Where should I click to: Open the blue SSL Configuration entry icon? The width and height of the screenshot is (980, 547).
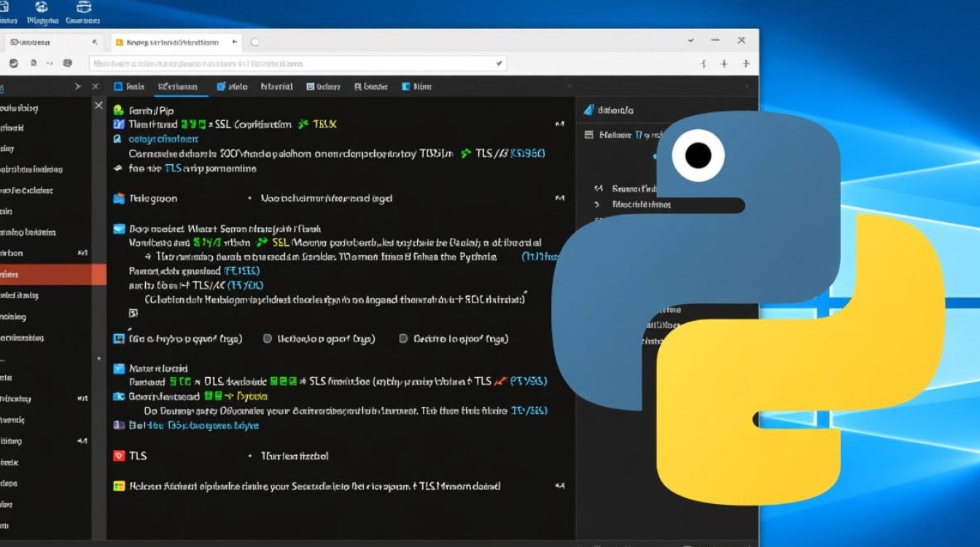click(118, 124)
